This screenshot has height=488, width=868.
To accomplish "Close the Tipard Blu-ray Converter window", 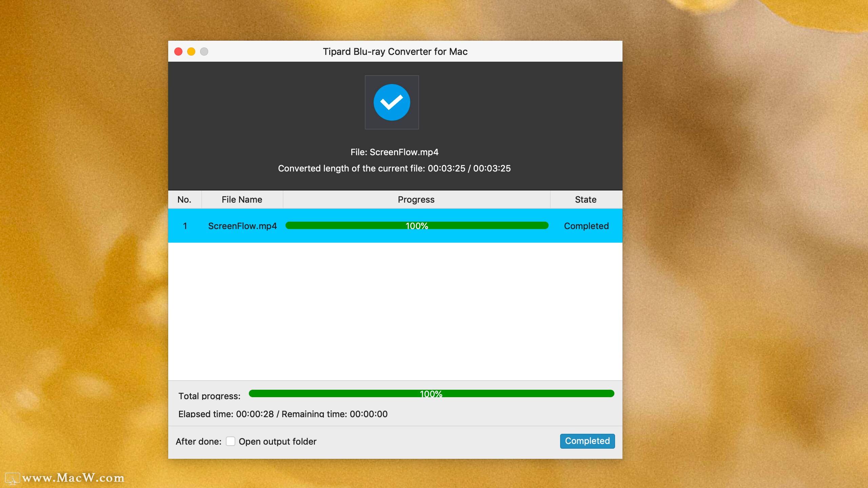I will pos(178,52).
